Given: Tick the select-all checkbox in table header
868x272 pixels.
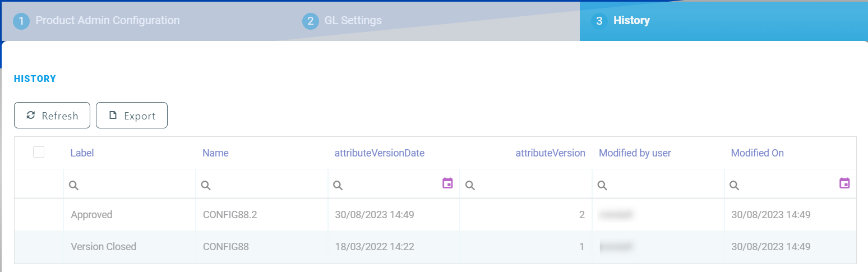Looking at the screenshot, I should click(39, 152).
